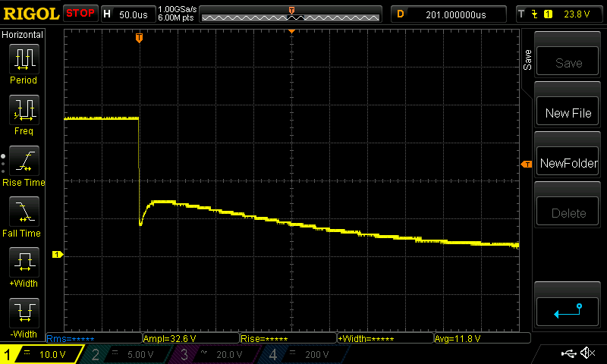Open the Save side menu tab
This screenshot has width=607, height=364.
point(527,60)
